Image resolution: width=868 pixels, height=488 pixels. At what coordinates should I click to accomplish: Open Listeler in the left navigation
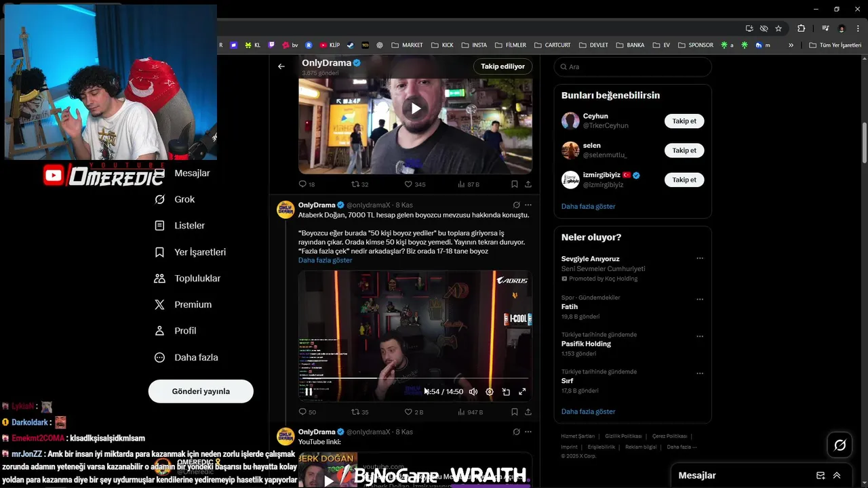point(180,226)
